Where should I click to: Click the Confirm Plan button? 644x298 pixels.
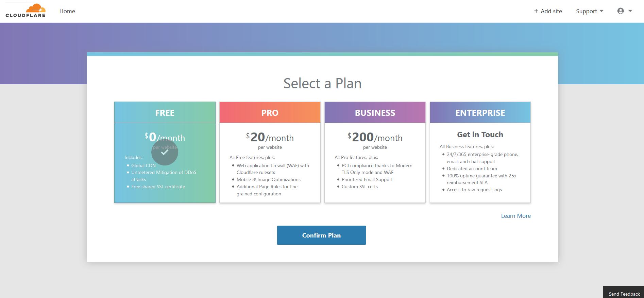point(321,235)
